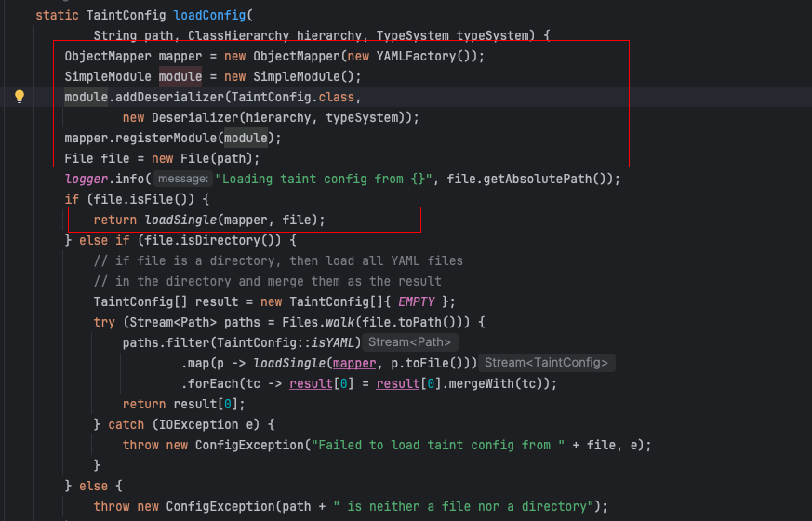
Task: Click 'mergeWith(tc)' method call
Action: (x=498, y=383)
